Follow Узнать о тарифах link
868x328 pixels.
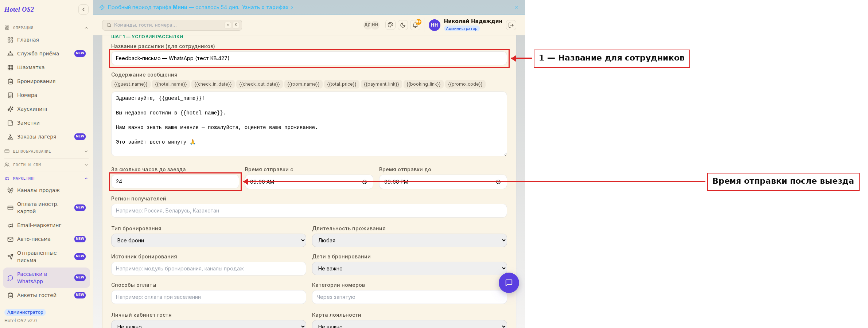point(265,7)
